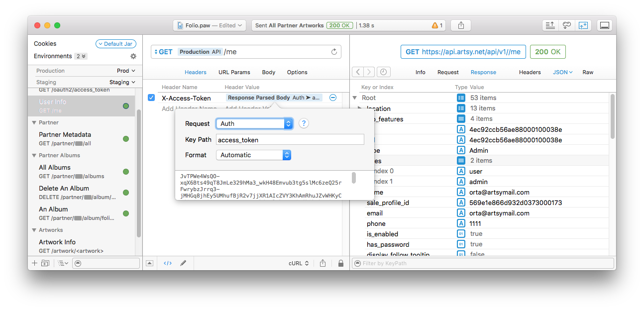Open the Environments settings gear

pyautogui.click(x=133, y=56)
